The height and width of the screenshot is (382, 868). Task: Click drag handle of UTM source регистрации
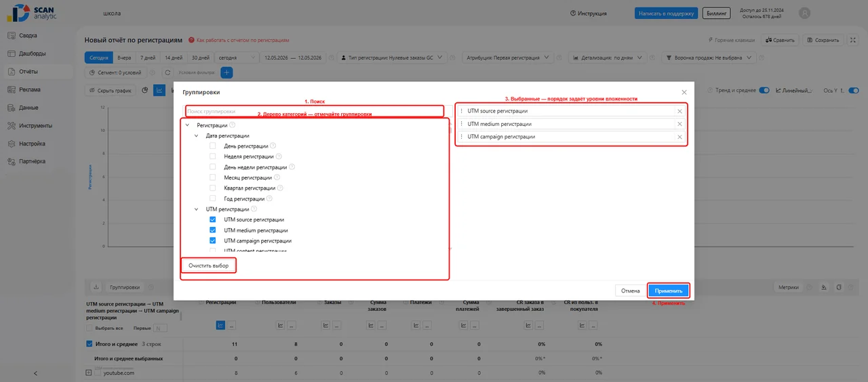pyautogui.click(x=462, y=111)
